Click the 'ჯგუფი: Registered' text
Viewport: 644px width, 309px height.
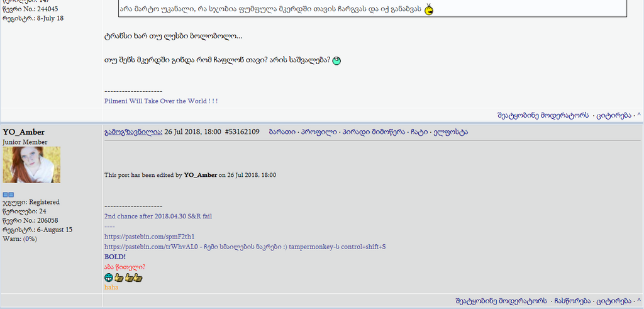[31, 202]
